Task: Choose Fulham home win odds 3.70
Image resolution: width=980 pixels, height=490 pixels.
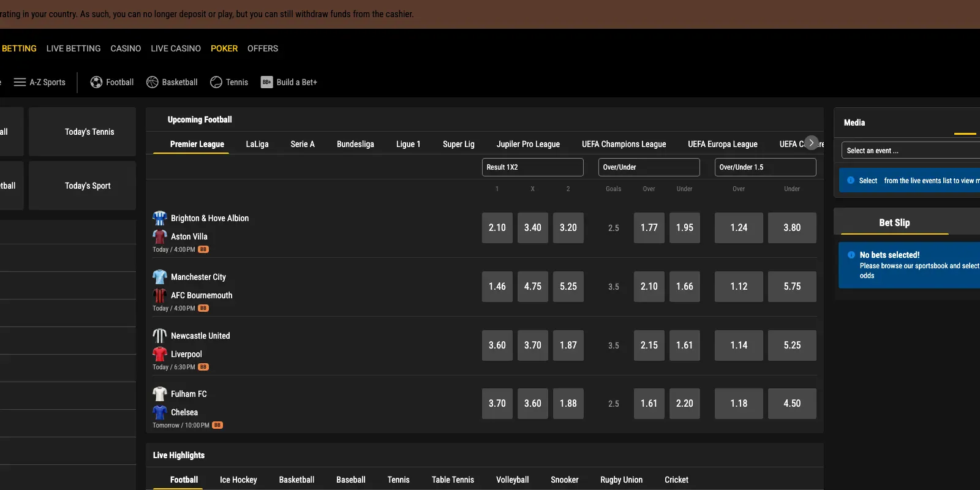Action: point(497,404)
